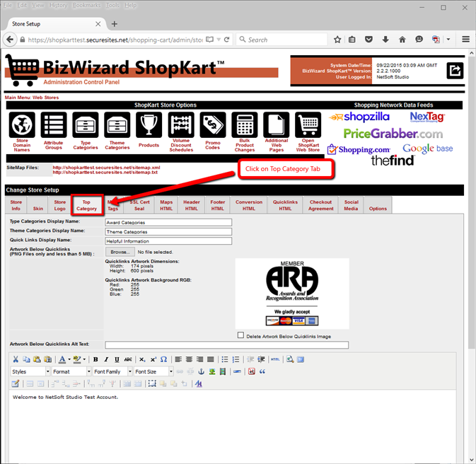Image resolution: width=476 pixels, height=464 pixels.
Task: Open sitemap.txt link
Action: (105, 172)
